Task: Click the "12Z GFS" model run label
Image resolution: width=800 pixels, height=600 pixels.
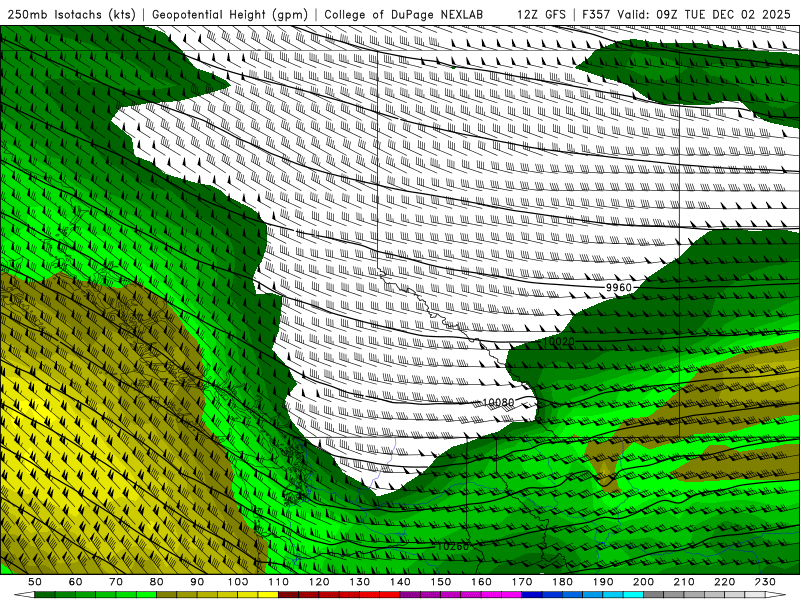Action: point(541,14)
